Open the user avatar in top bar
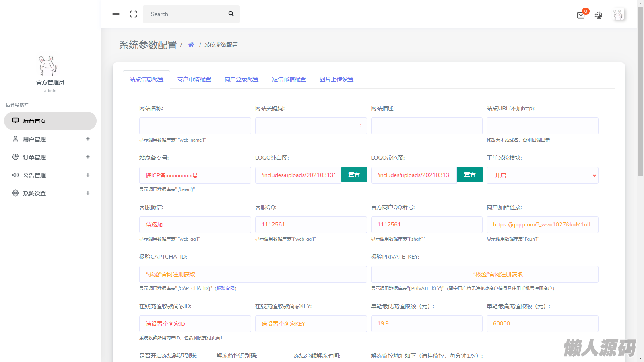 pyautogui.click(x=618, y=15)
